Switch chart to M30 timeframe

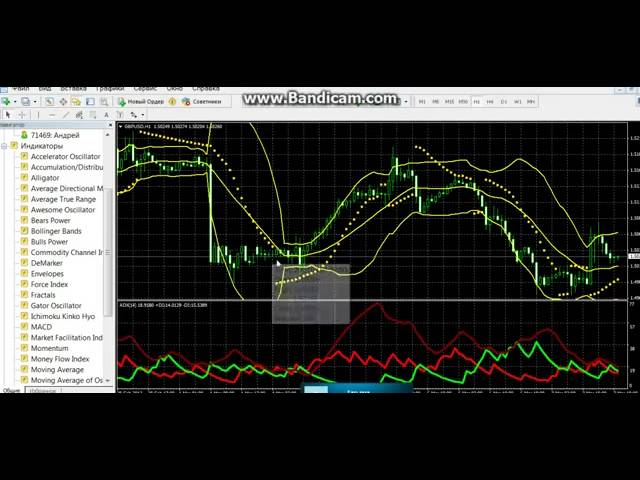click(463, 102)
